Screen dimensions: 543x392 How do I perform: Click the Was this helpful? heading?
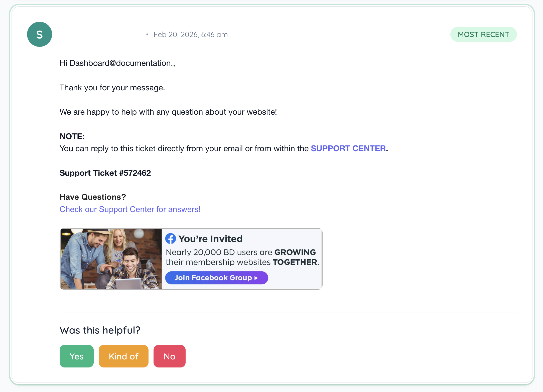click(x=100, y=330)
